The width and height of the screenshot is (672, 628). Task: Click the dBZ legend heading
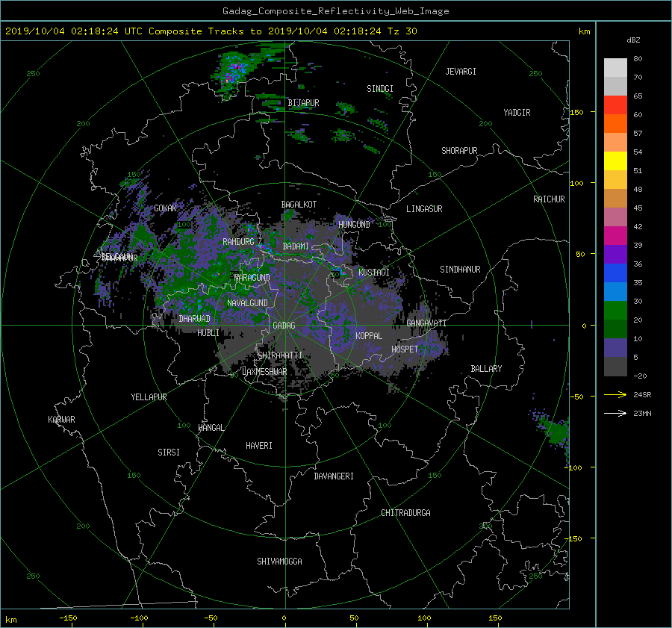coord(633,40)
